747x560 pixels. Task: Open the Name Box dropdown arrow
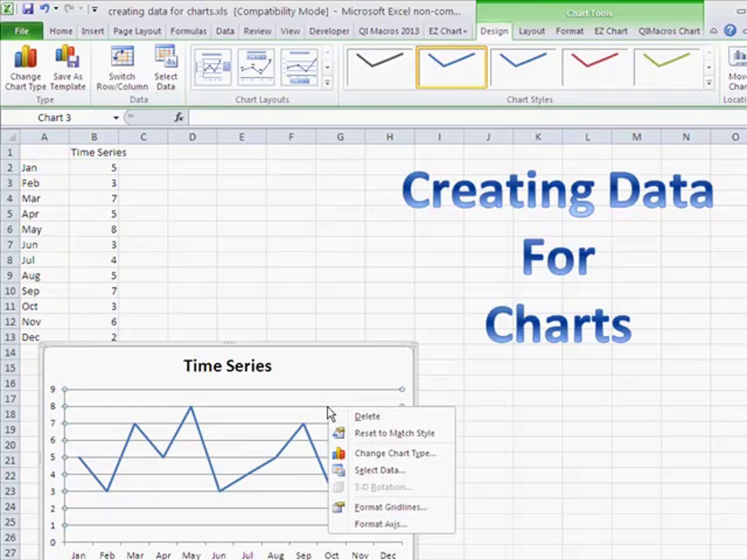pos(116,118)
